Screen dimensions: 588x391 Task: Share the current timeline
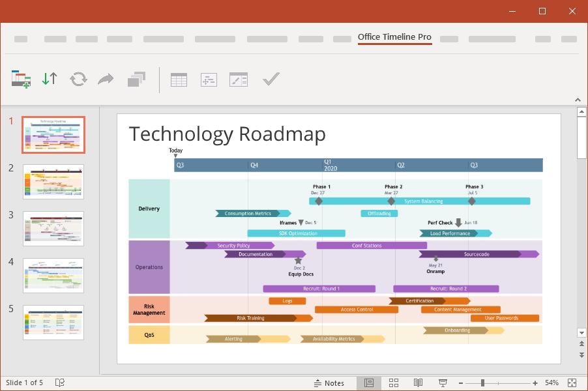click(105, 80)
